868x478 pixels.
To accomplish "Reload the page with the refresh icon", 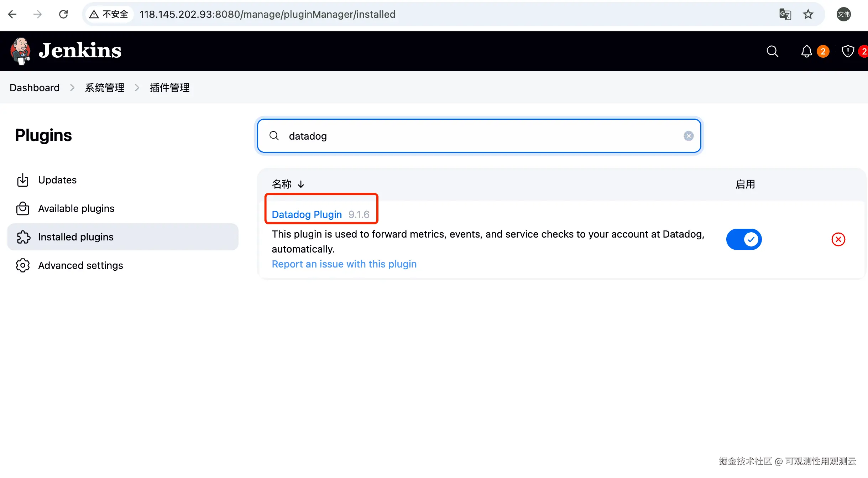I will coord(63,14).
